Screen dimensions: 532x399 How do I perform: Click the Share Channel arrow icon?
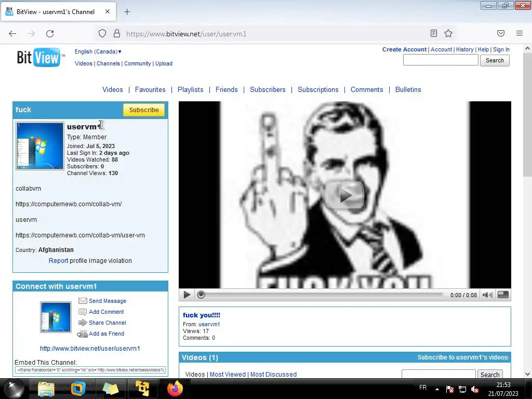click(x=83, y=323)
